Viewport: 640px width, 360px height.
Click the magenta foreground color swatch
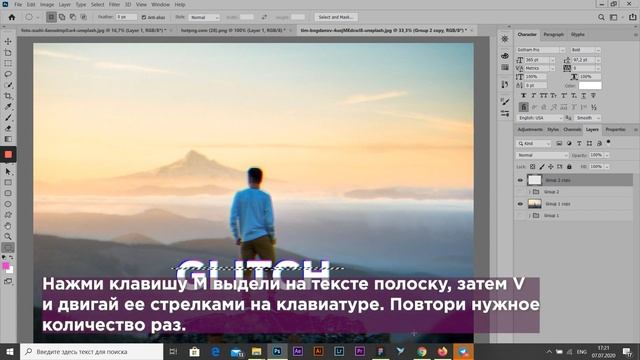[6, 266]
